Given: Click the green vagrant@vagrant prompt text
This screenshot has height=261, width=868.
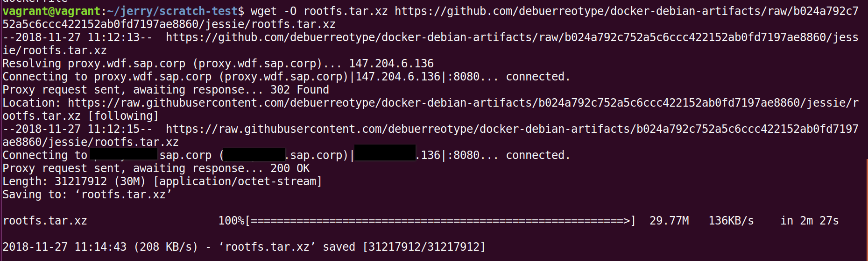Looking at the screenshot, I should (51, 11).
